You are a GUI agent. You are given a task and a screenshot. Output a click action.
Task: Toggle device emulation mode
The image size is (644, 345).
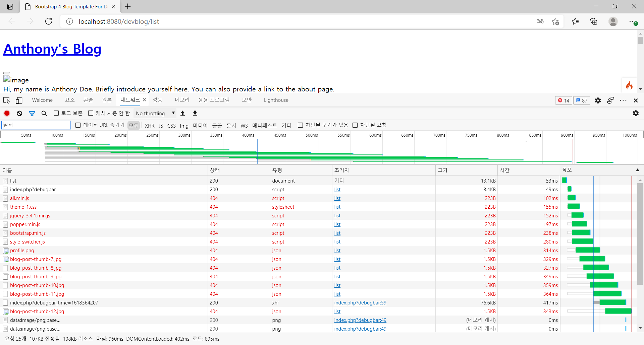coord(19,100)
